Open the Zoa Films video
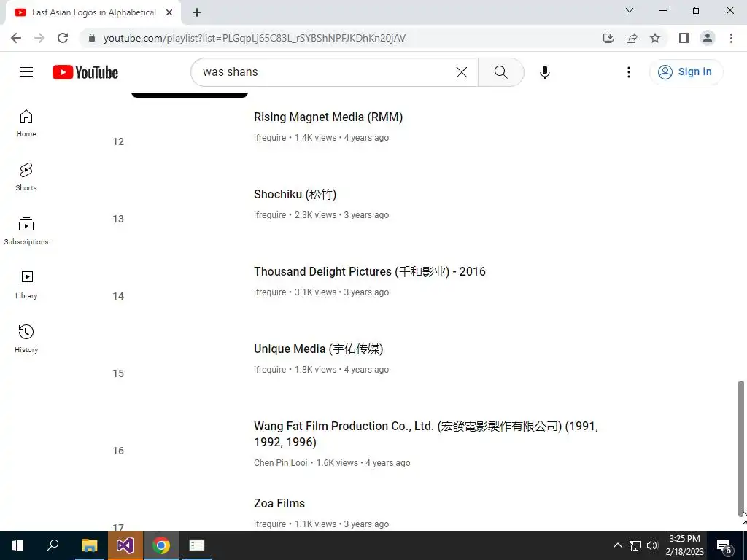The width and height of the screenshot is (747, 560). tap(279, 503)
